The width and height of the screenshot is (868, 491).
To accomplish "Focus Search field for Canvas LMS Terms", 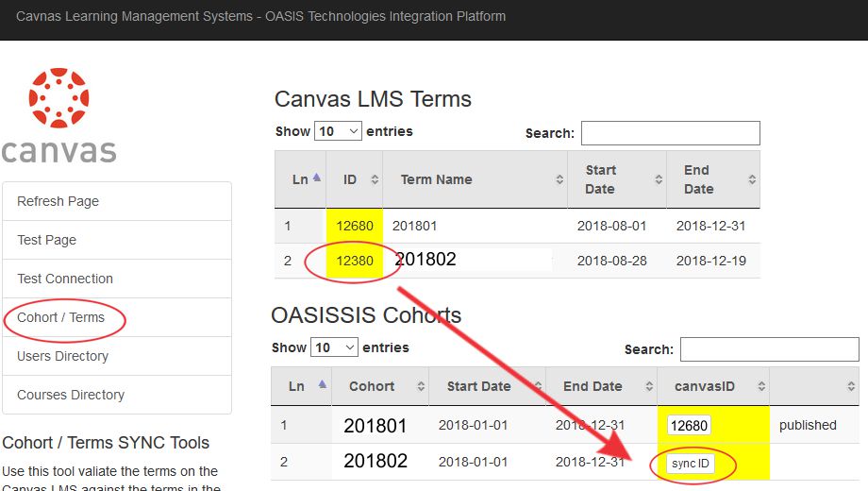I will coord(671,133).
